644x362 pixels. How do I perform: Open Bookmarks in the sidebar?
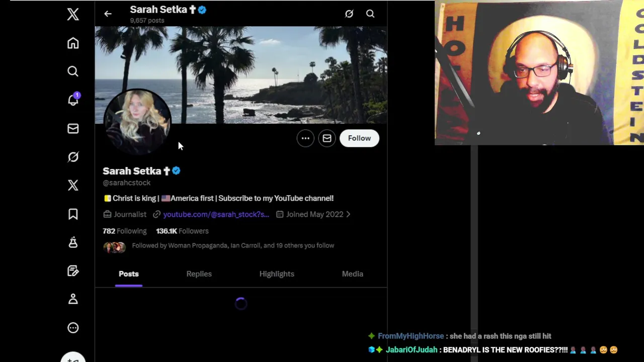click(x=73, y=214)
